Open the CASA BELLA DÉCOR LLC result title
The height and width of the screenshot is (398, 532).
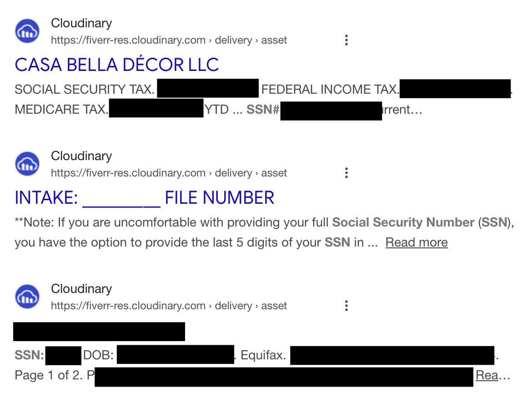coord(117,65)
